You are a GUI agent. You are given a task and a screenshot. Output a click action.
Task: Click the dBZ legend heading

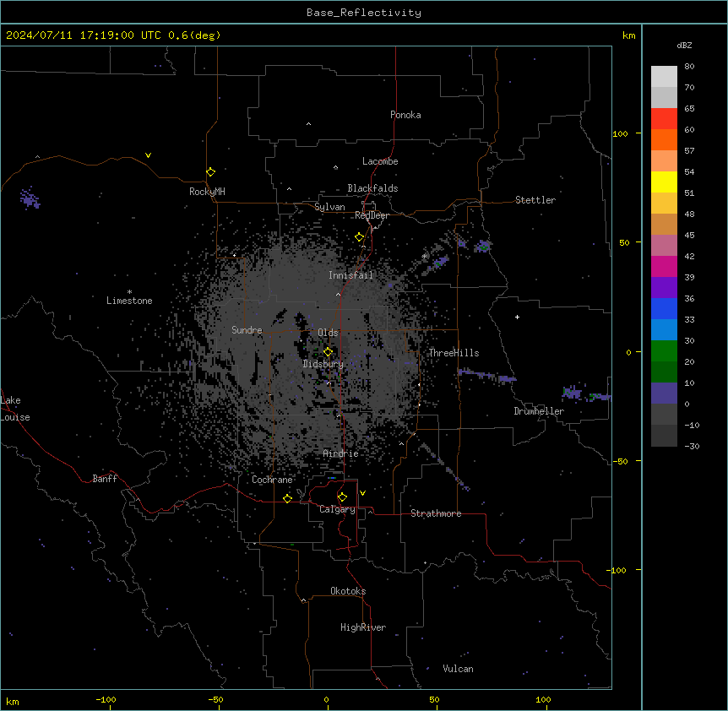(684, 45)
